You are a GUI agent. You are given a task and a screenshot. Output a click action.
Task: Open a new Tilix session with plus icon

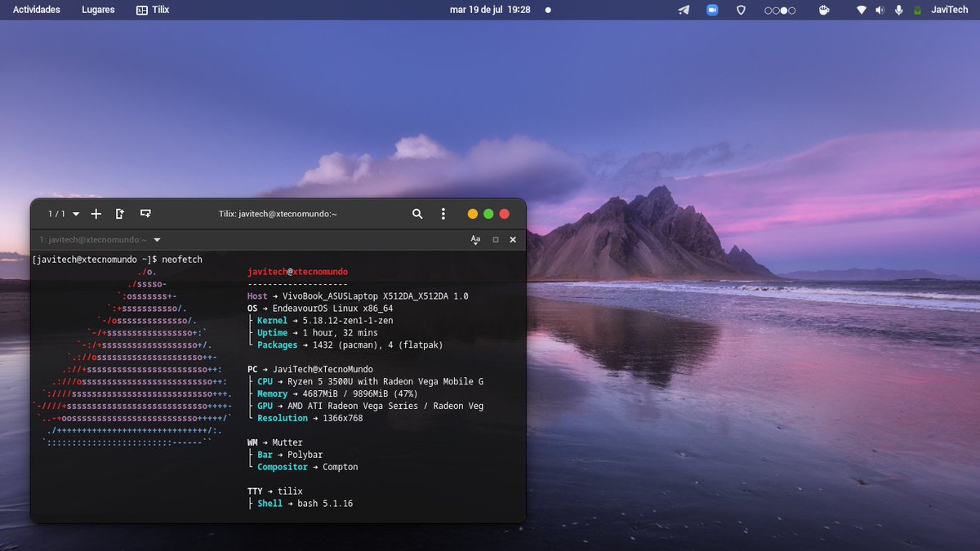96,213
